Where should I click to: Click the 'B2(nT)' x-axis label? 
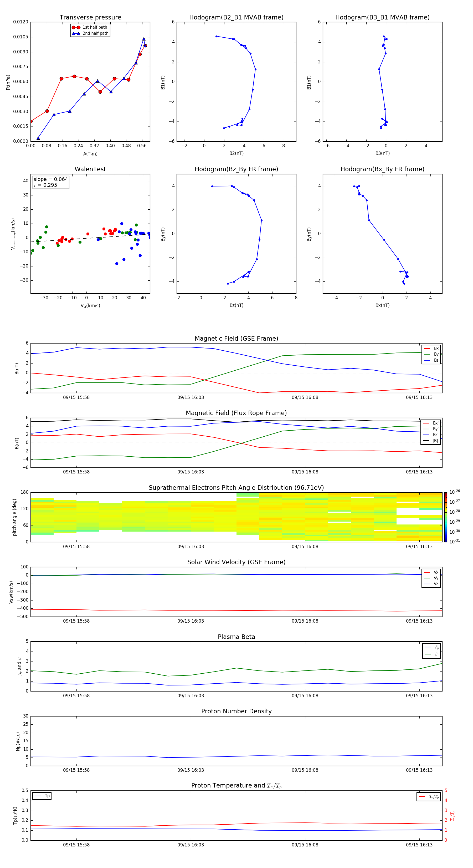pyautogui.click(x=236, y=153)
